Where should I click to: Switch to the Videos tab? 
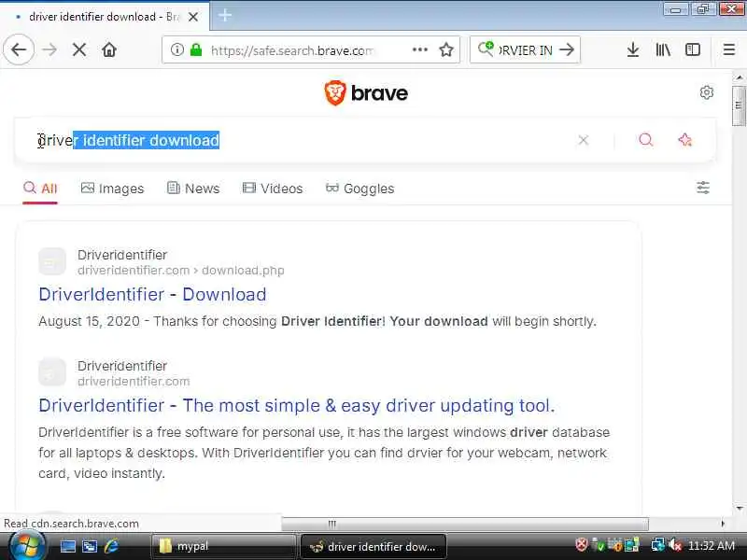point(273,189)
